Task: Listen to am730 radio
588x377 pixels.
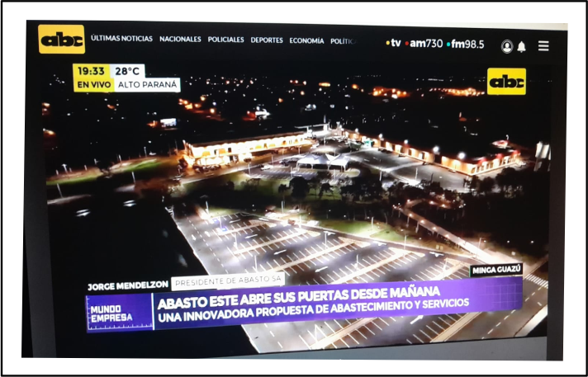Action: pyautogui.click(x=424, y=44)
